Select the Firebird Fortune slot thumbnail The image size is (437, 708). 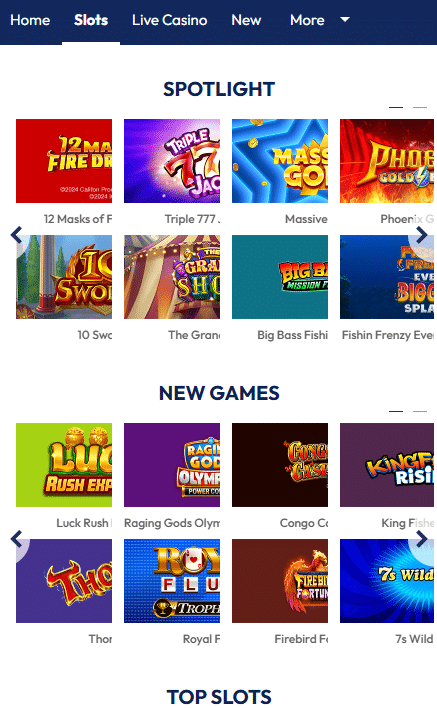point(280,581)
